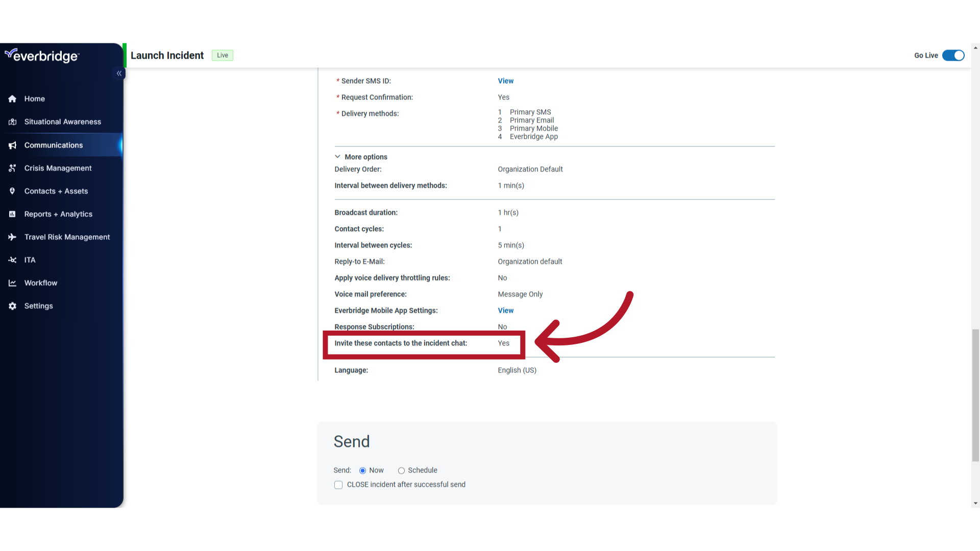Viewport: 980px width, 551px height.
Task: View Everbridge Mobile App Settings
Action: 506,310
